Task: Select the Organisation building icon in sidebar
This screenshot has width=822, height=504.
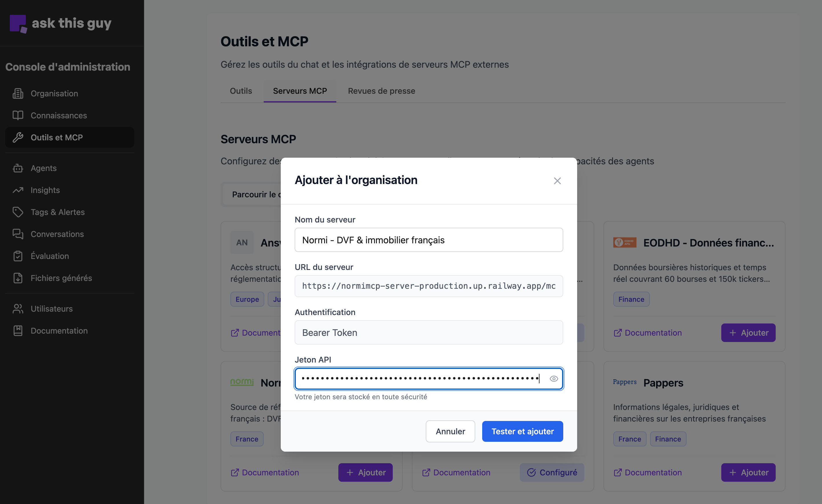Action: coord(18,93)
